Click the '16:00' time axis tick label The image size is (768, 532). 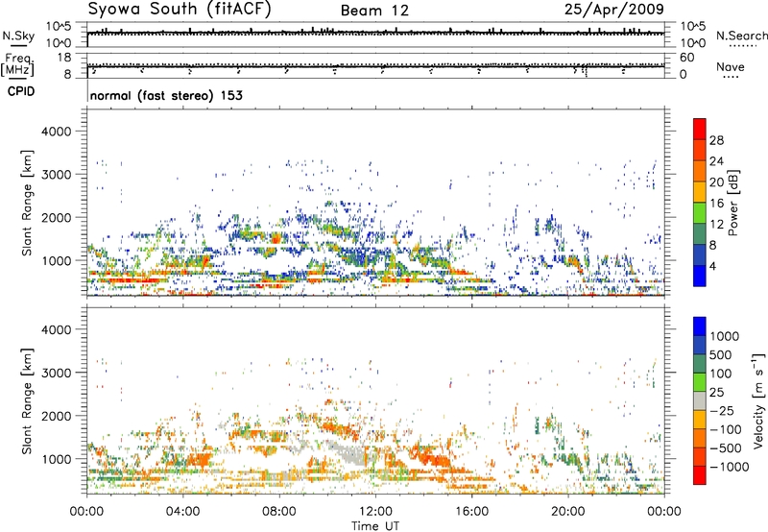[x=472, y=512]
